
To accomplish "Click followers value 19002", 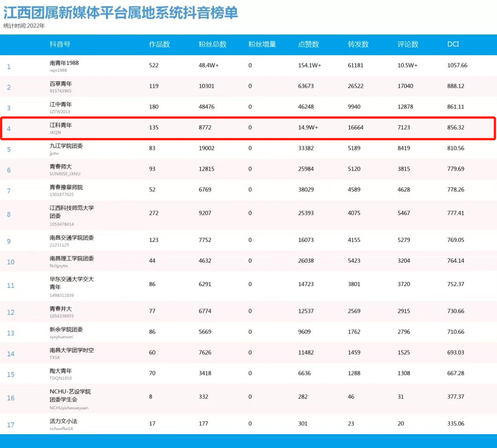I will (206, 148).
